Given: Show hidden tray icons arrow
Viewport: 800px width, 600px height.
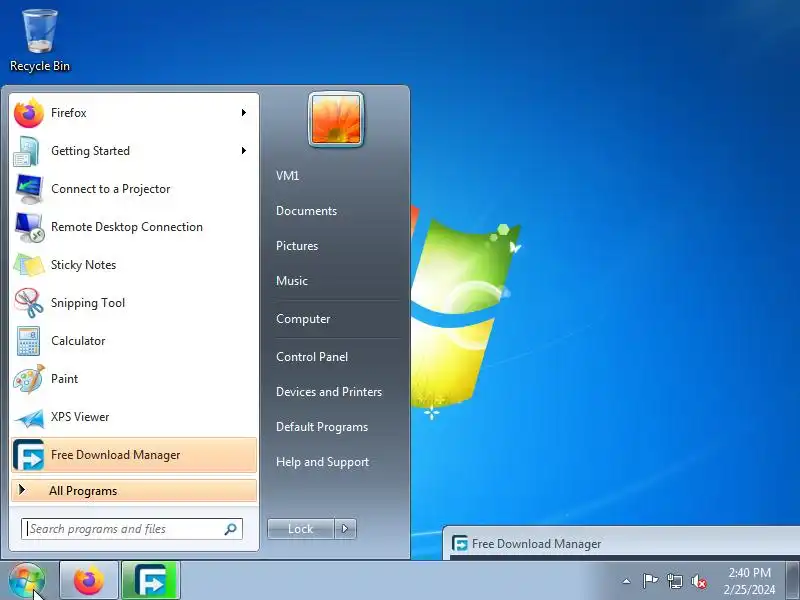Looking at the screenshot, I should tap(627, 581).
